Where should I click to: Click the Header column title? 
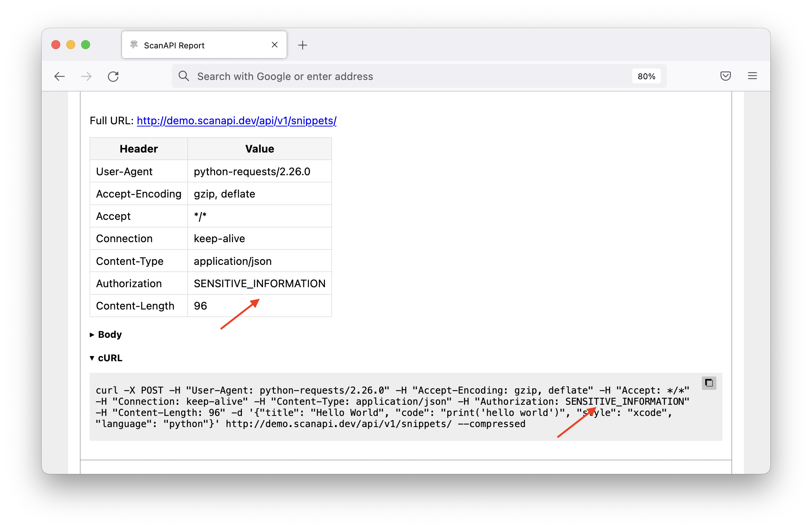(x=138, y=148)
